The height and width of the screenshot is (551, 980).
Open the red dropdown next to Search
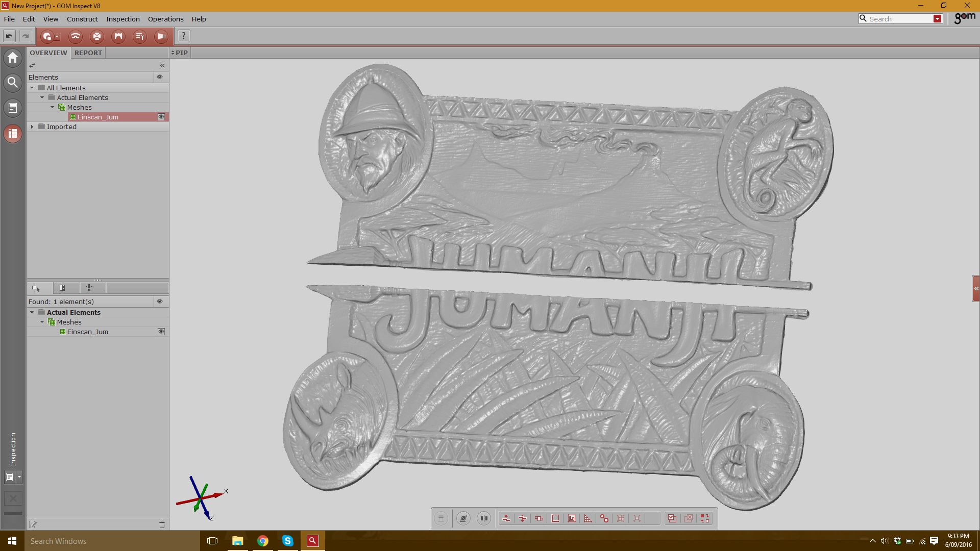coord(938,19)
